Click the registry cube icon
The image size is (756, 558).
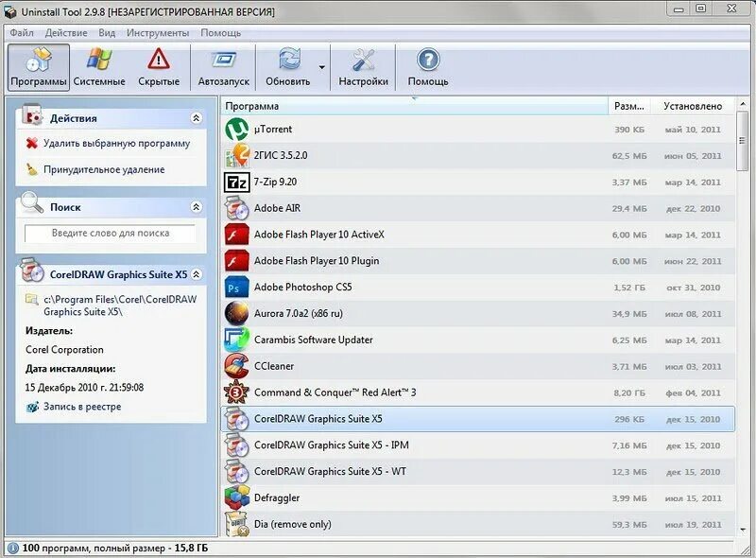(32, 407)
